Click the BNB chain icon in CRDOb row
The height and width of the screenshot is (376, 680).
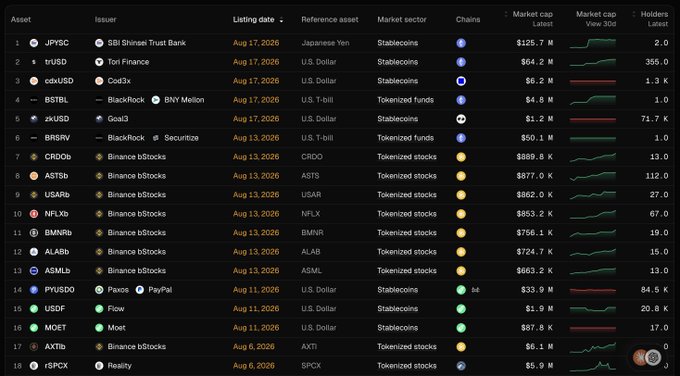click(x=461, y=157)
